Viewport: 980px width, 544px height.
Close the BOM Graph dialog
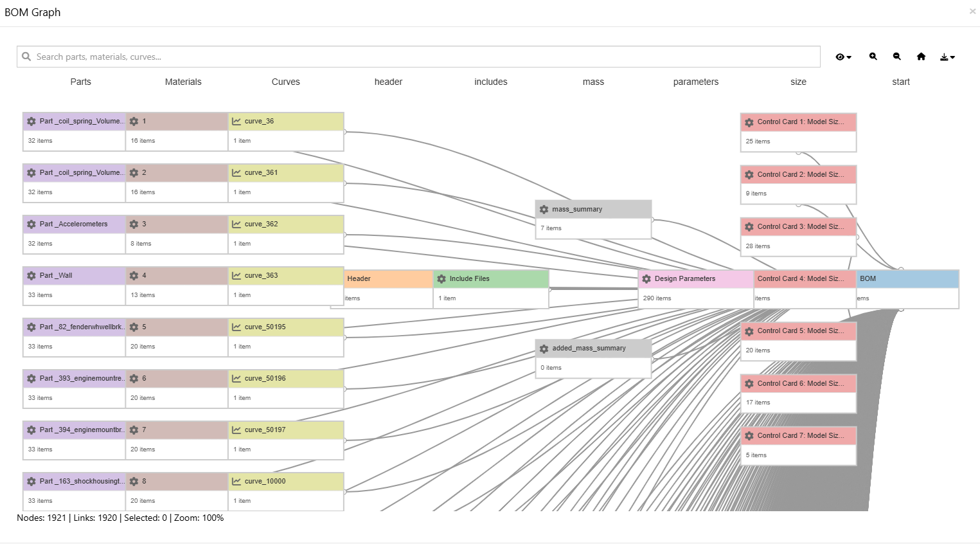pos(972,11)
